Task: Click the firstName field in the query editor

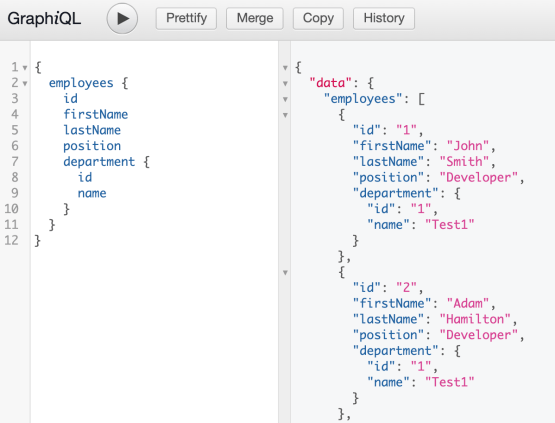Action: 96,114
